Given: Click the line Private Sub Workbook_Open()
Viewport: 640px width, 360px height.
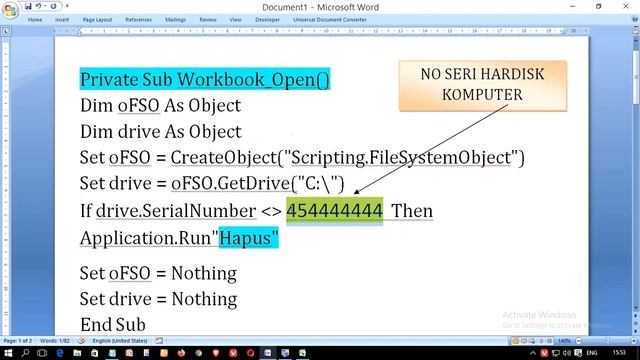Looking at the screenshot, I should pyautogui.click(x=204, y=79).
